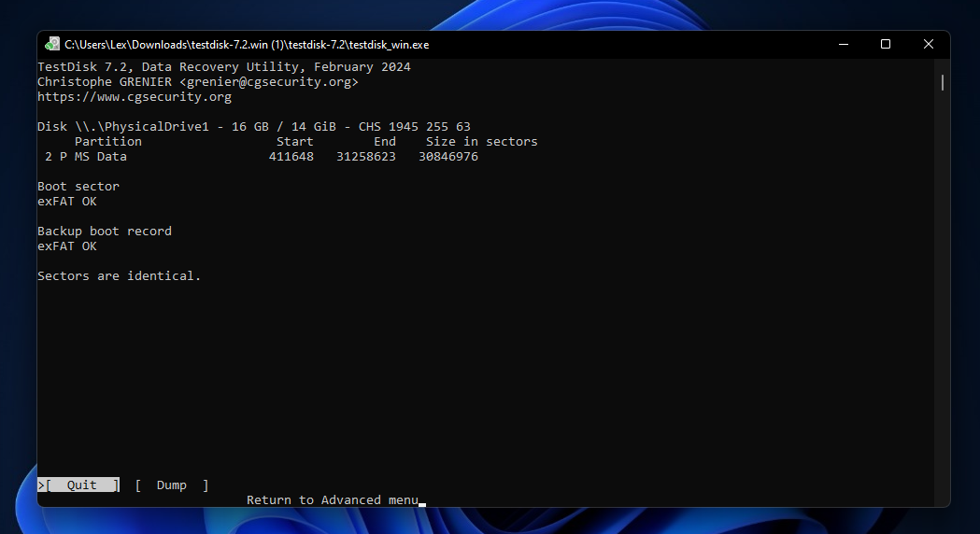Click the 'TestDisk 7.2, Data Recovery Utility' line
The height and width of the screenshot is (534, 980).
tap(224, 67)
